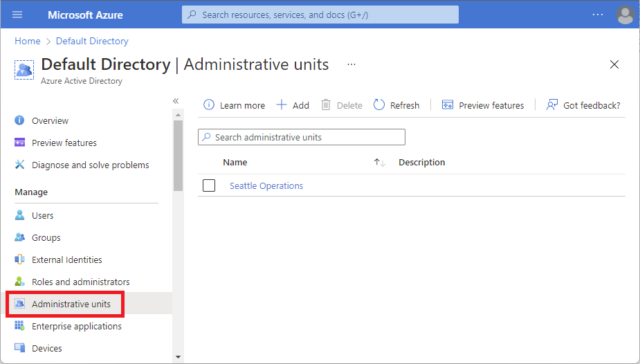Select Roles and administrators menu item
The image size is (640, 364).
[80, 282]
